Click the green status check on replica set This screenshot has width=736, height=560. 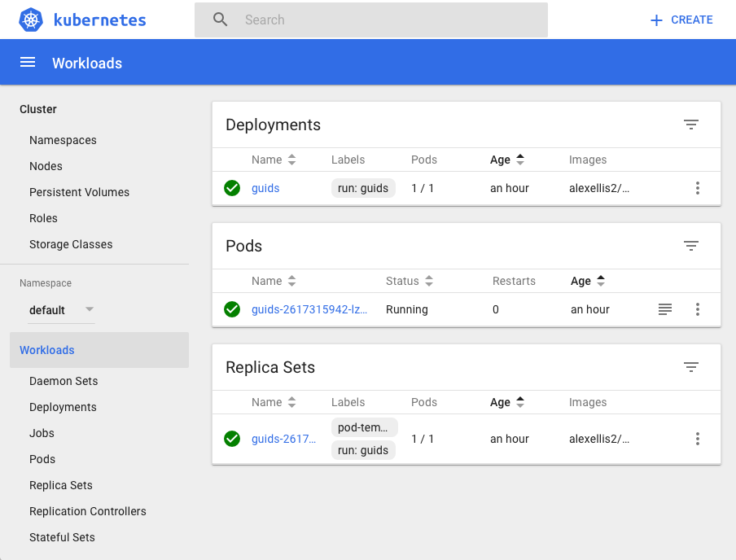pos(231,439)
